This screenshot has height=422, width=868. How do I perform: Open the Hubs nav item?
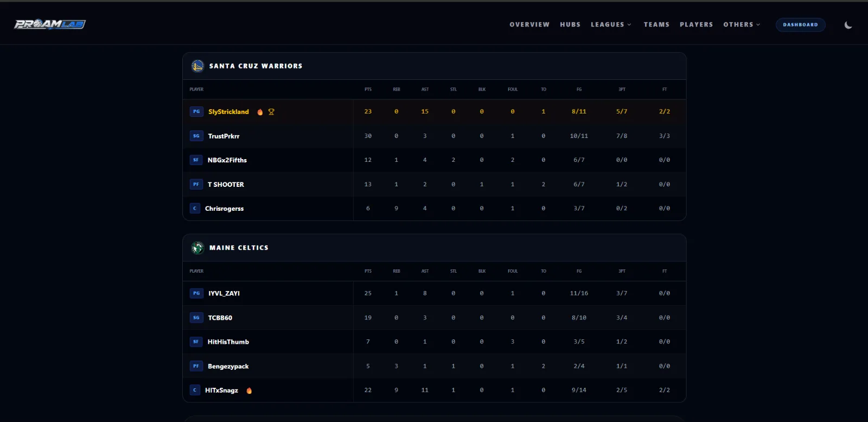click(x=570, y=24)
